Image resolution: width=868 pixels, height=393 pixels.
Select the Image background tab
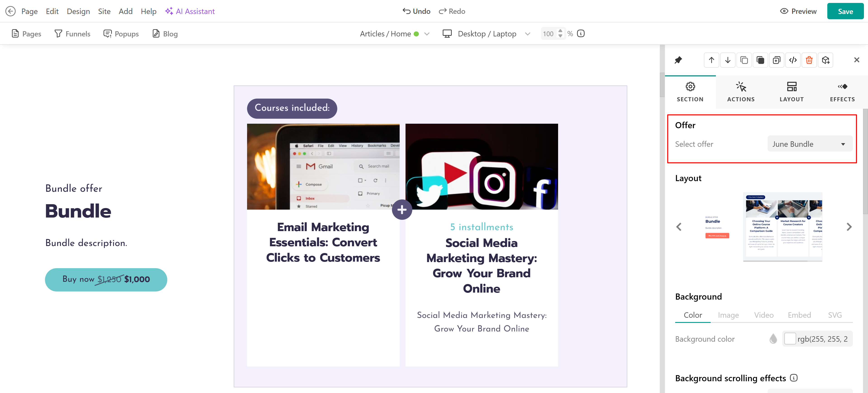tap(728, 315)
